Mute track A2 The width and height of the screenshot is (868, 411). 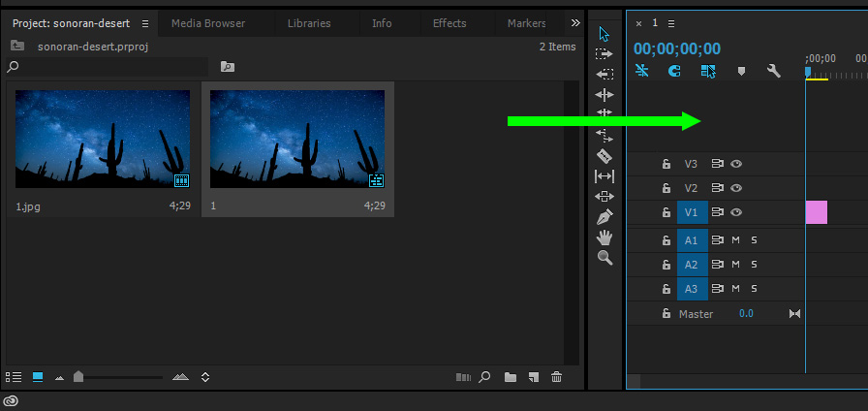click(735, 265)
